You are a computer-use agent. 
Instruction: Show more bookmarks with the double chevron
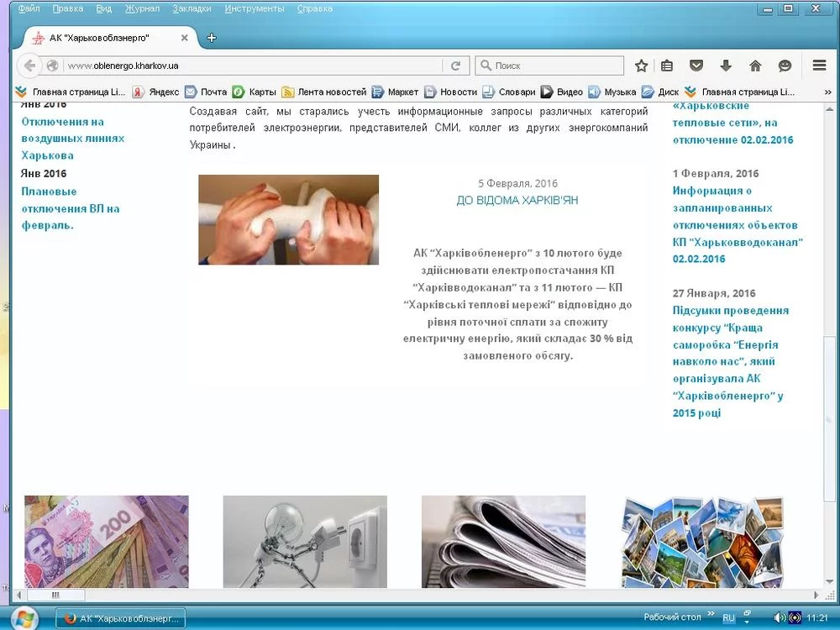827,92
